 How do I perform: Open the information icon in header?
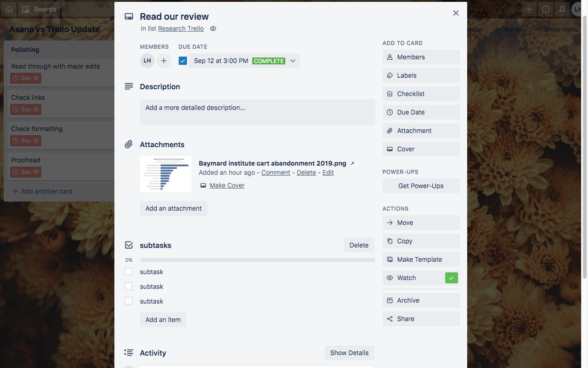(545, 9)
